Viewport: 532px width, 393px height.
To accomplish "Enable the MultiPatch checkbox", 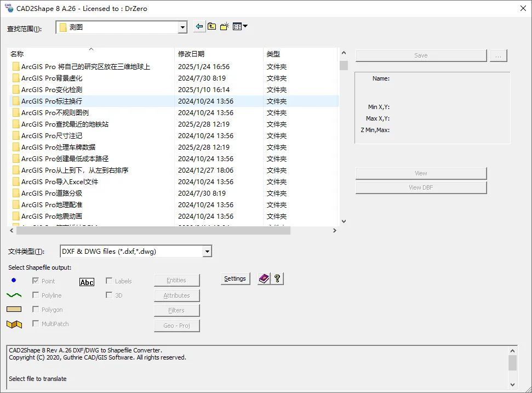I will pos(35,323).
